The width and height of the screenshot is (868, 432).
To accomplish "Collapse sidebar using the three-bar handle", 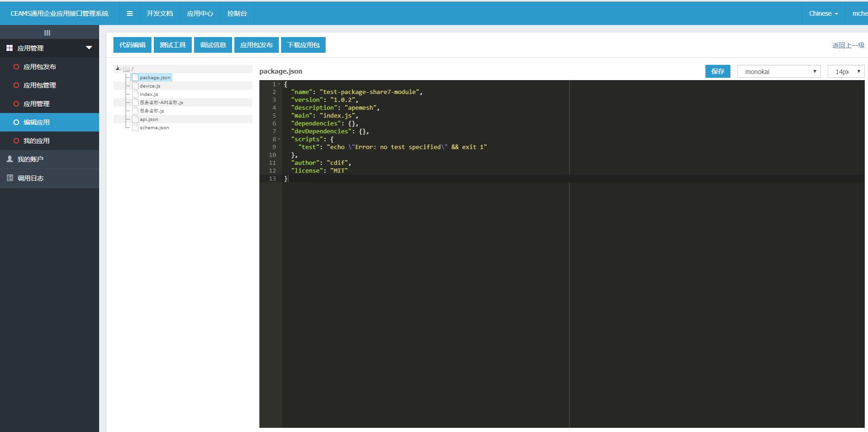I will tap(47, 33).
